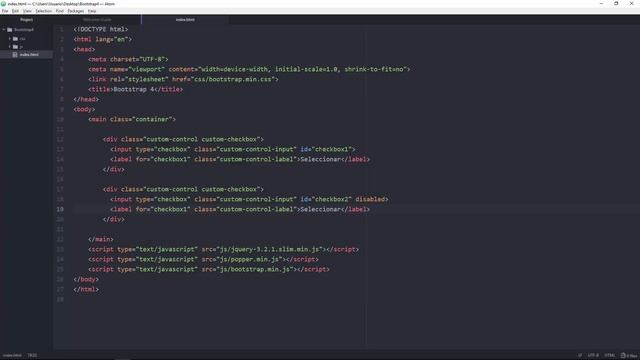Screen dimensions: 640x360
Task: Open the Packages menu
Action: (76, 11)
